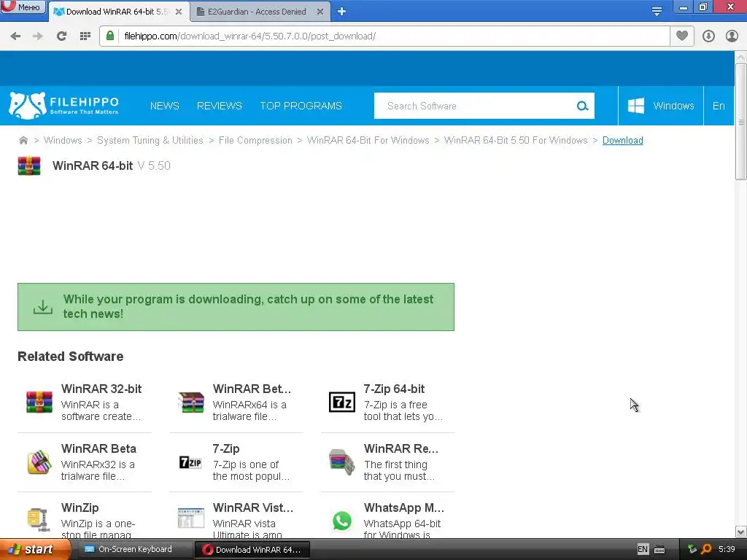
Task: Add page to bookmarks heart icon
Action: pos(682,36)
